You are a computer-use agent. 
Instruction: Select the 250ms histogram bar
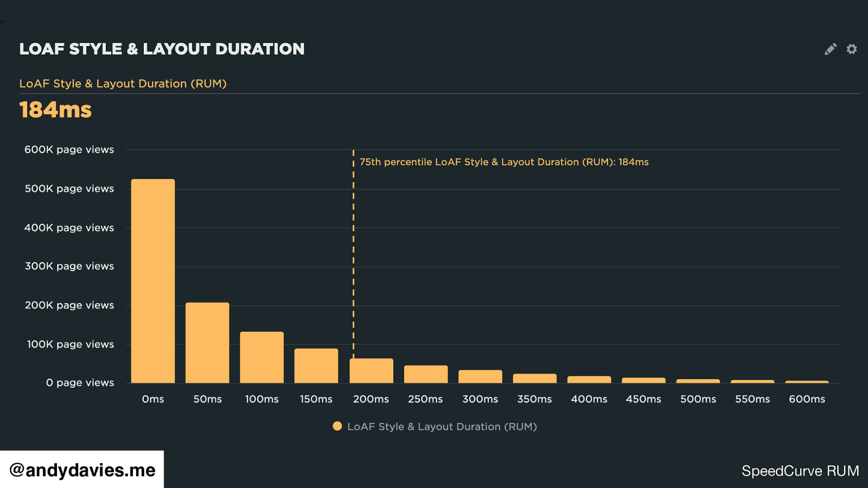pyautogui.click(x=426, y=374)
